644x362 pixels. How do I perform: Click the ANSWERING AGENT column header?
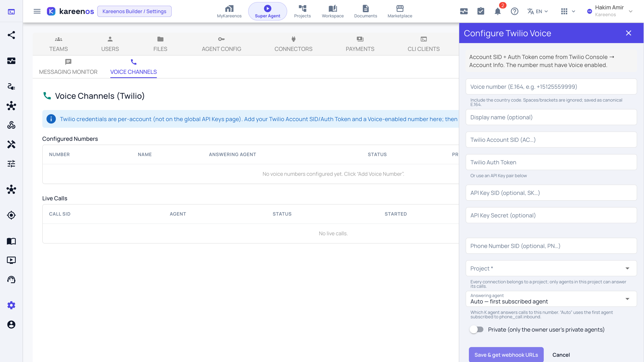[232, 154]
